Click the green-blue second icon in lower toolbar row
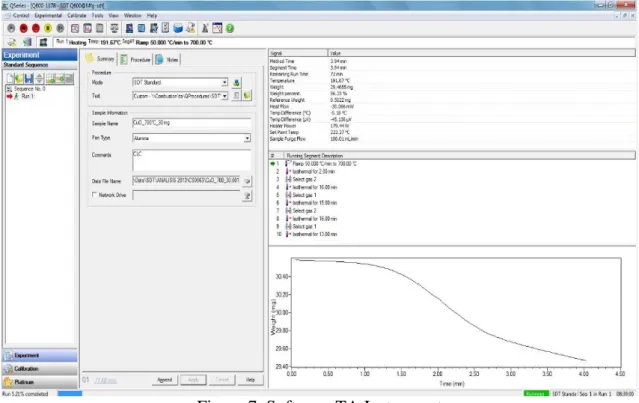The height and width of the screenshot is (403, 639). (27, 42)
